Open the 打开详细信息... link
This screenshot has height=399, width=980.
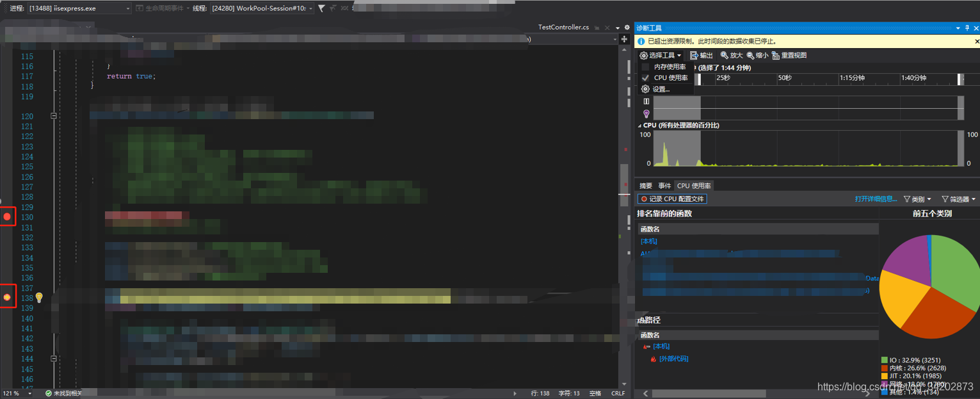point(876,199)
